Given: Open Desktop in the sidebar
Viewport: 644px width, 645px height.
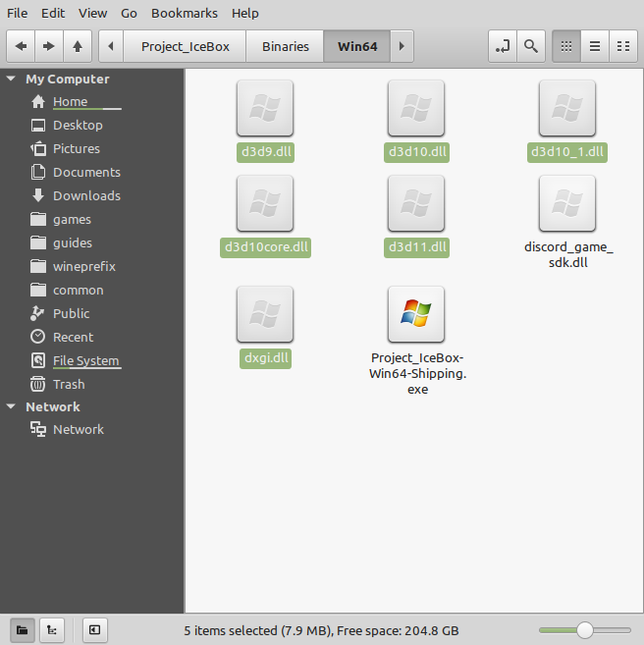Looking at the screenshot, I should click(78, 125).
